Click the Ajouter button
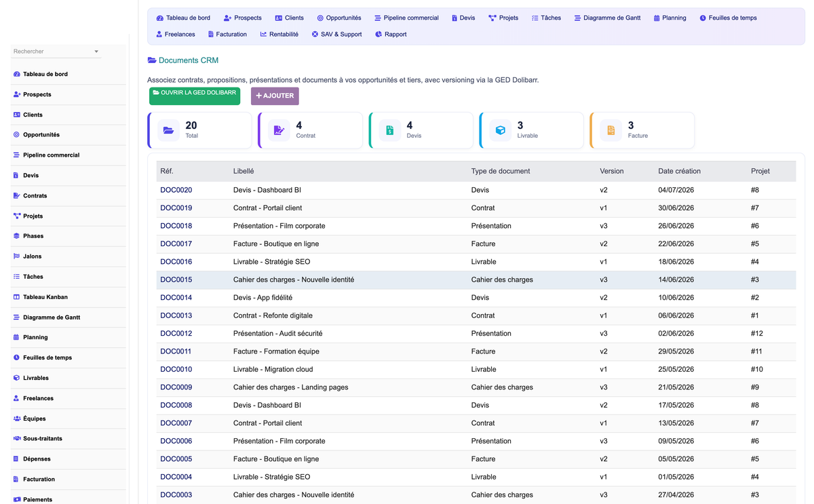Screen dimensions: 814x504 [275, 96]
